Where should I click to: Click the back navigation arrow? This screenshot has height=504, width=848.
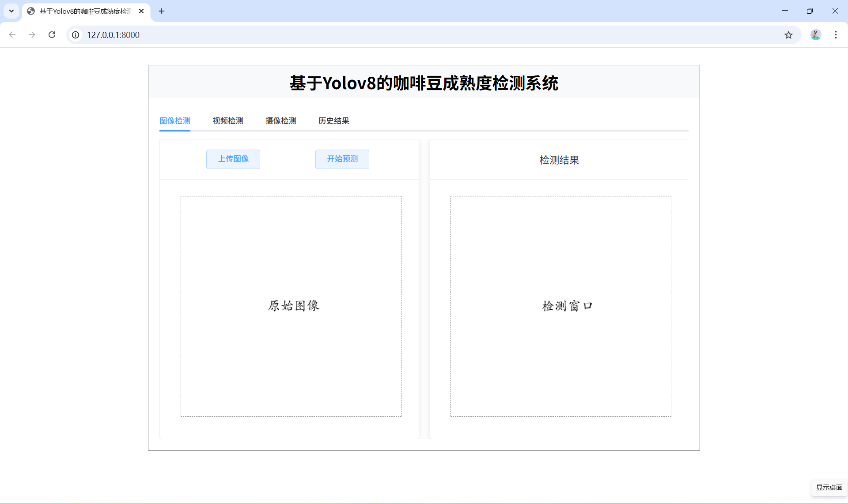point(12,35)
